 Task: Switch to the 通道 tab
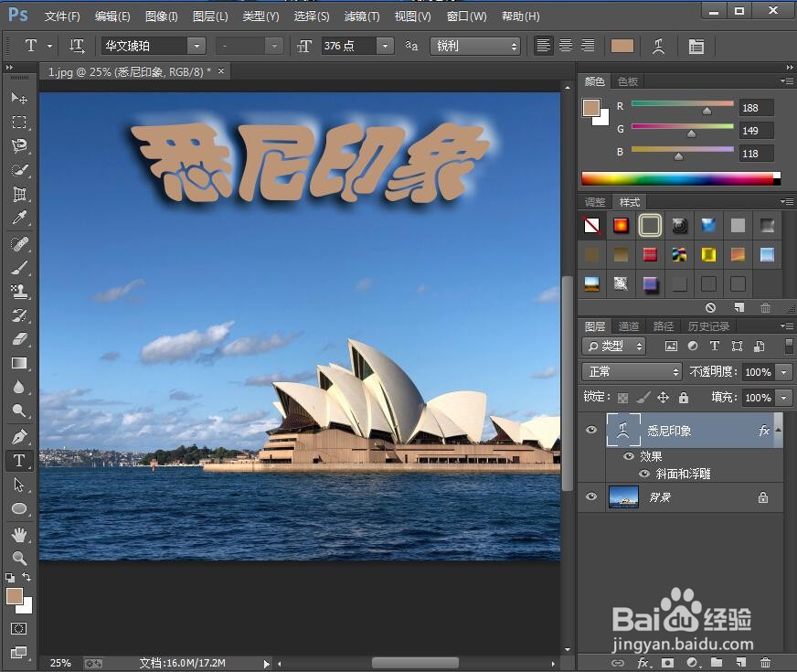coord(629,325)
